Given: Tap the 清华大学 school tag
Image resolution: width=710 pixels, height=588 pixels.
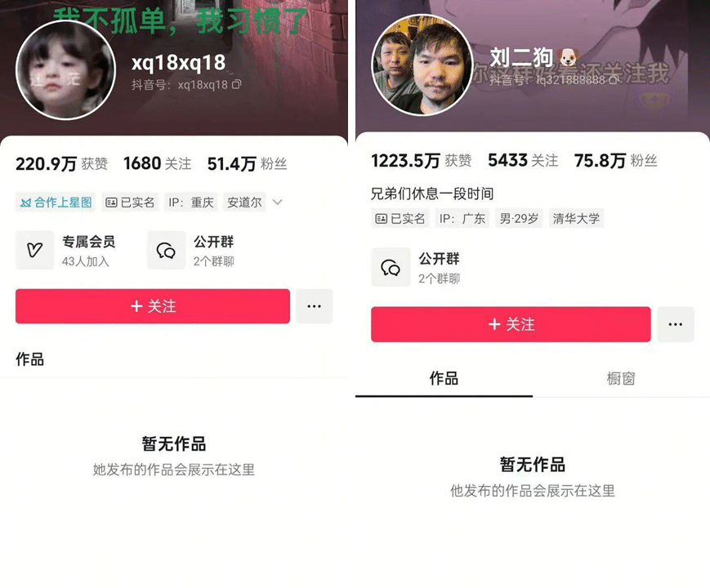Looking at the screenshot, I should pos(576,218).
